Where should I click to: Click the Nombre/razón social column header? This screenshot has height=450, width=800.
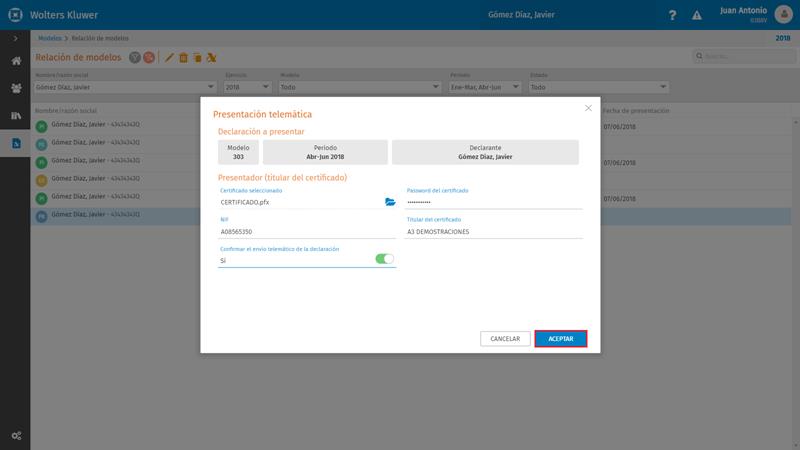coord(66,110)
